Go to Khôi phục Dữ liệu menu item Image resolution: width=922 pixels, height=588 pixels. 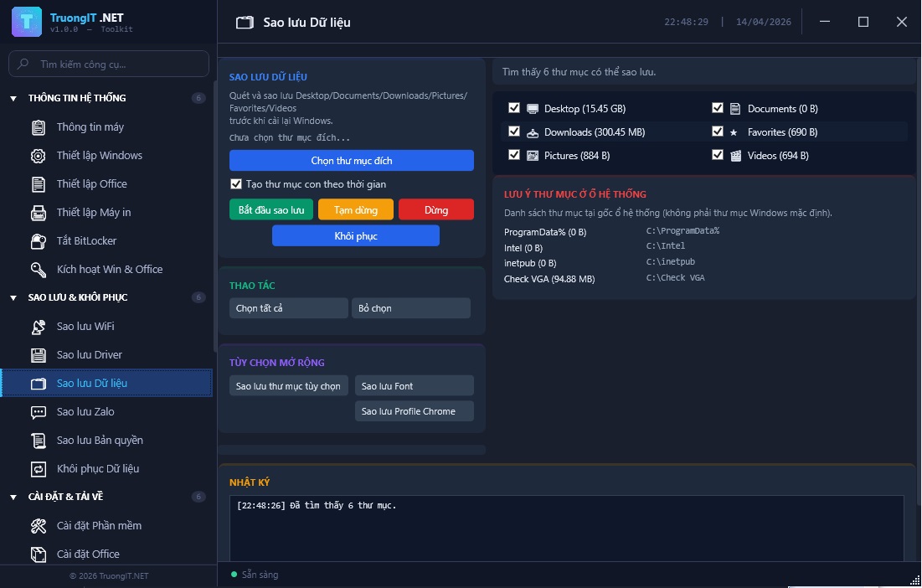(x=98, y=469)
